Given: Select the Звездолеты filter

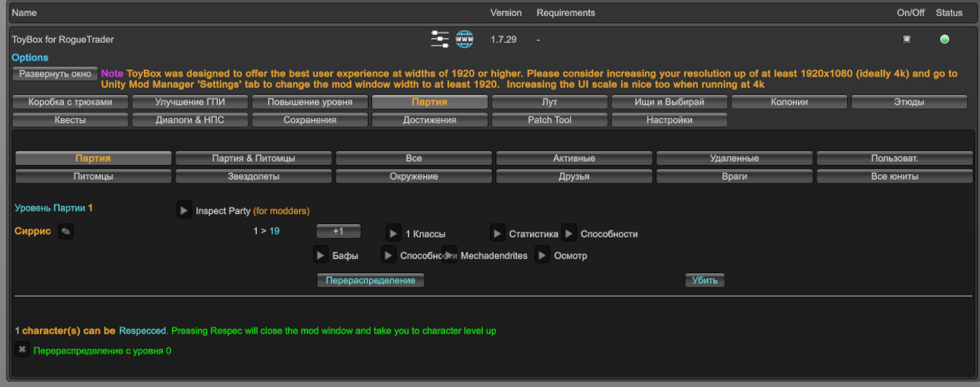Looking at the screenshot, I should pyautogui.click(x=253, y=176).
